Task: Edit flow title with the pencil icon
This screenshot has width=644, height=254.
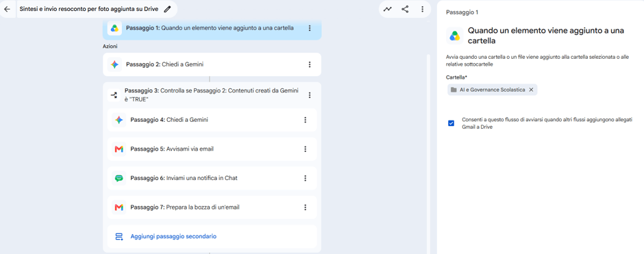Action: tap(167, 9)
